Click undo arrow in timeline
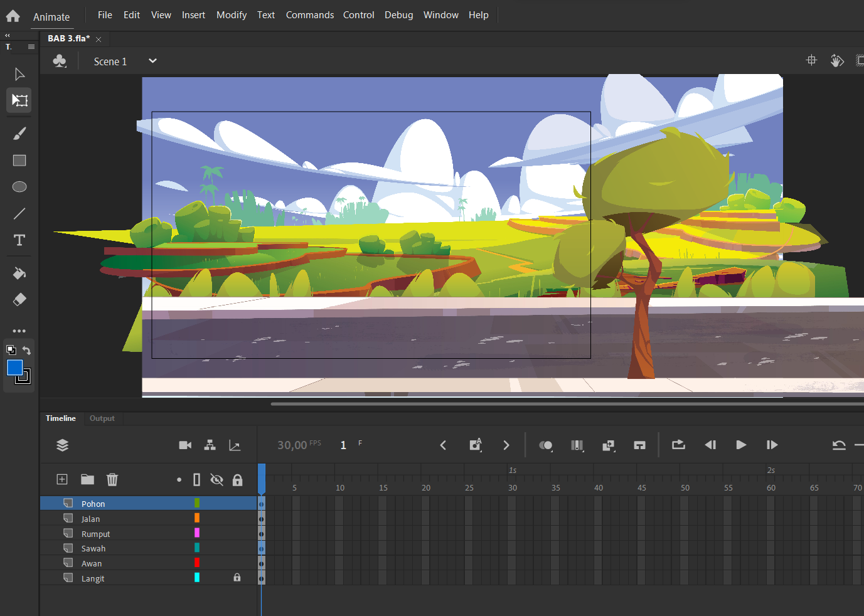 [839, 445]
